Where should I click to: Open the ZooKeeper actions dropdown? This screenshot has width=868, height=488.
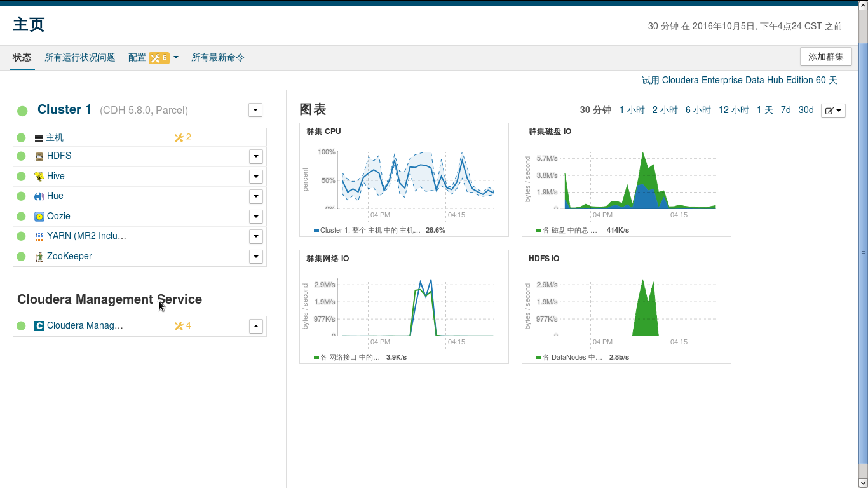pos(256,257)
